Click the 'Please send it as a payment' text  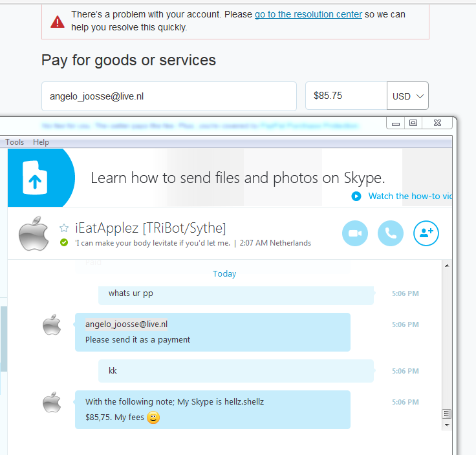pos(138,340)
